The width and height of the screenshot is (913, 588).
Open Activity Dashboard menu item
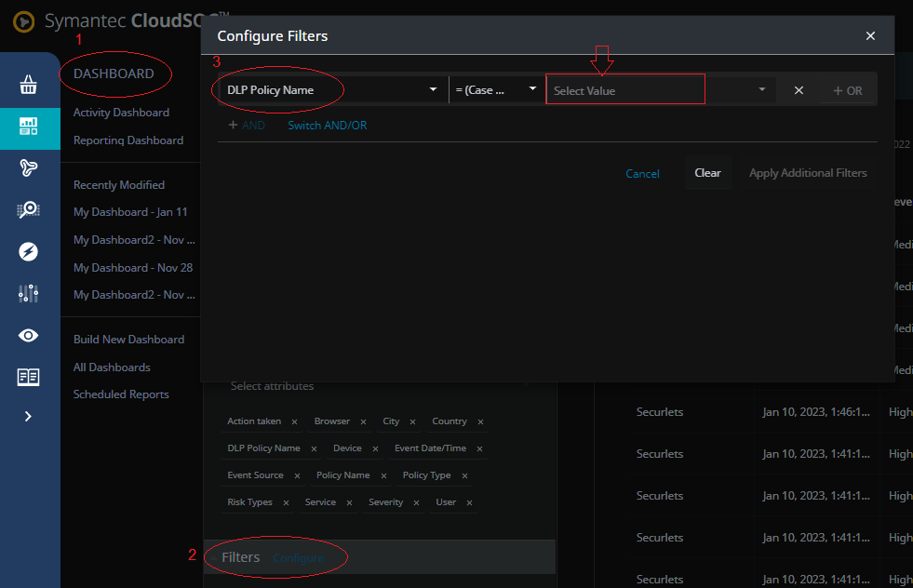pos(121,113)
